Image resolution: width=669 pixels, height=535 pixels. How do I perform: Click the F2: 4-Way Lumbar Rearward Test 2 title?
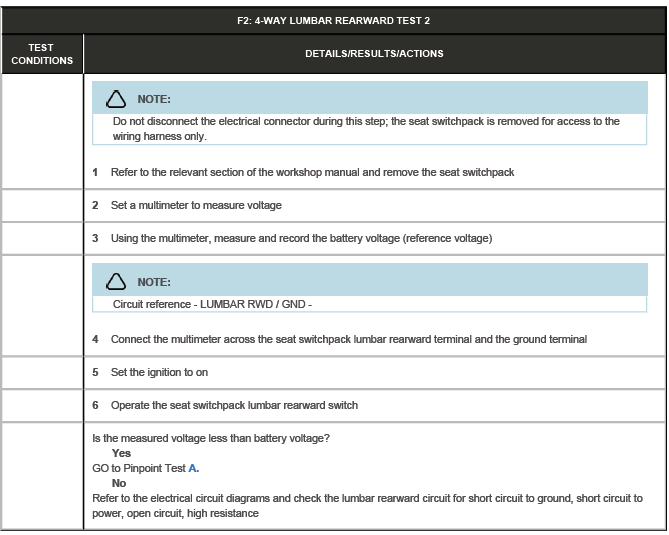[x=333, y=19]
